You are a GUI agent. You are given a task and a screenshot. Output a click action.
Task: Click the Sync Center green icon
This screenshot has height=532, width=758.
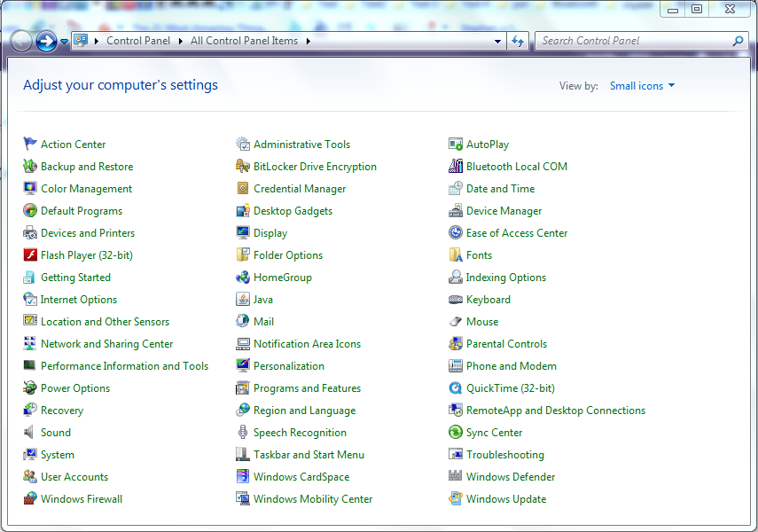coord(456,433)
